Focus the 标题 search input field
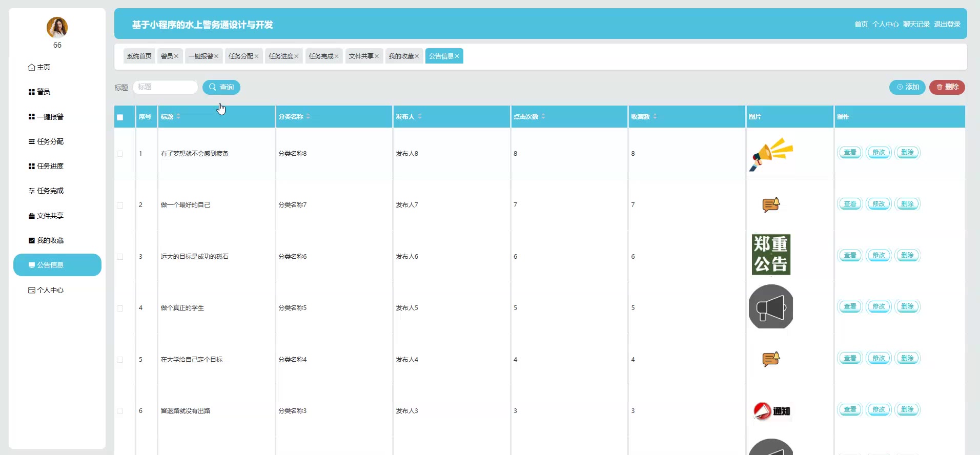Image resolution: width=980 pixels, height=455 pixels. pos(165,87)
